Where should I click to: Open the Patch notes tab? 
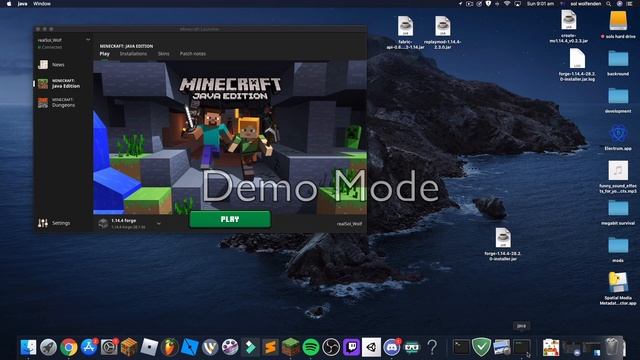[193, 54]
